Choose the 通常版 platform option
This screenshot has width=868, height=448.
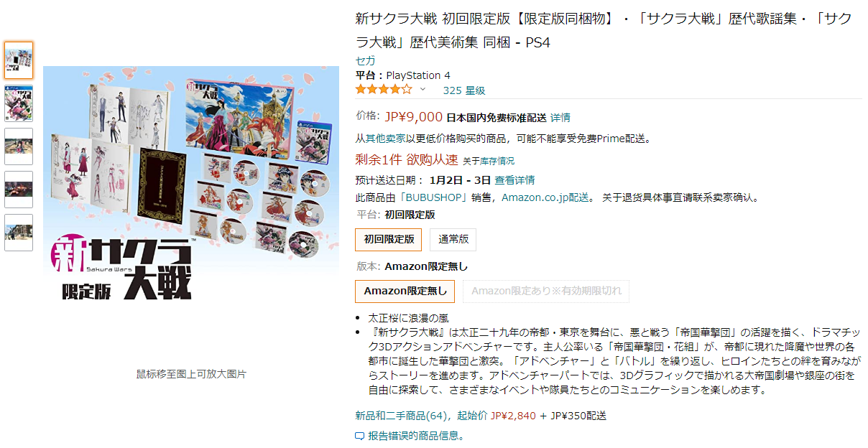pyautogui.click(x=453, y=239)
